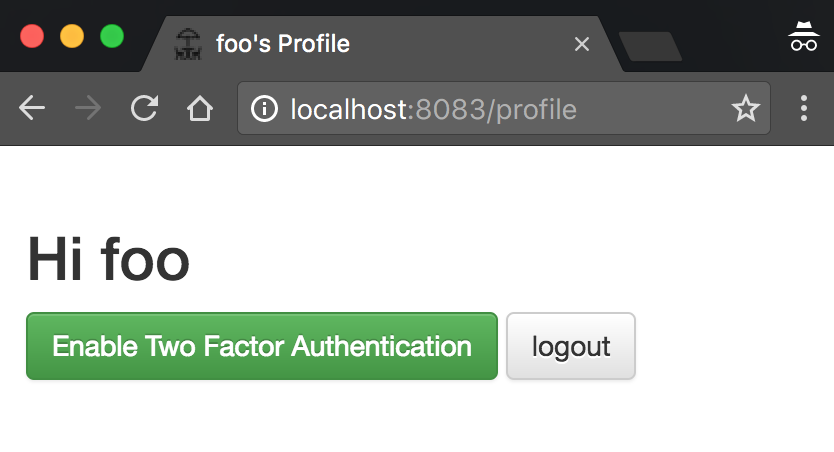This screenshot has width=834, height=452.
Task: Maximize the window with the green button
Action: click(x=112, y=36)
